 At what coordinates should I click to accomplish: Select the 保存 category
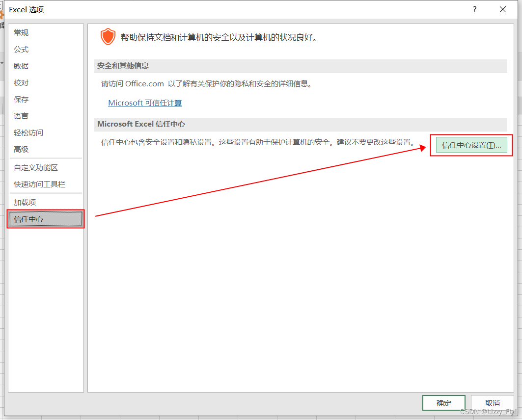click(46, 99)
